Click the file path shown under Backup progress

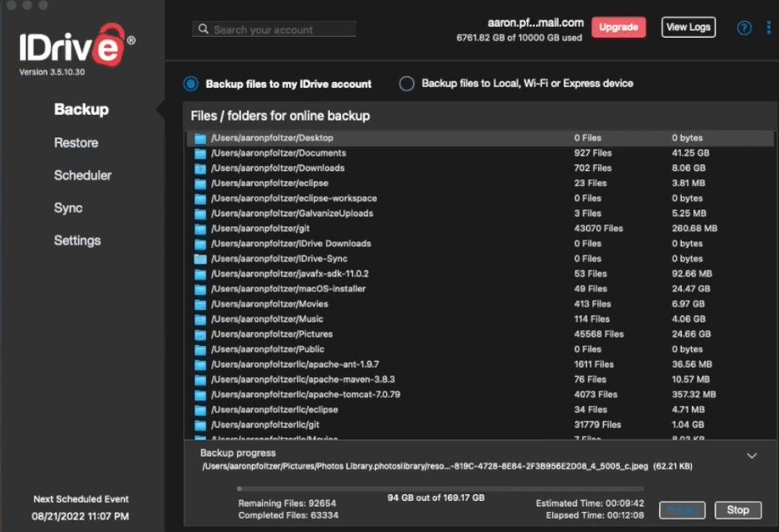[x=447, y=467]
